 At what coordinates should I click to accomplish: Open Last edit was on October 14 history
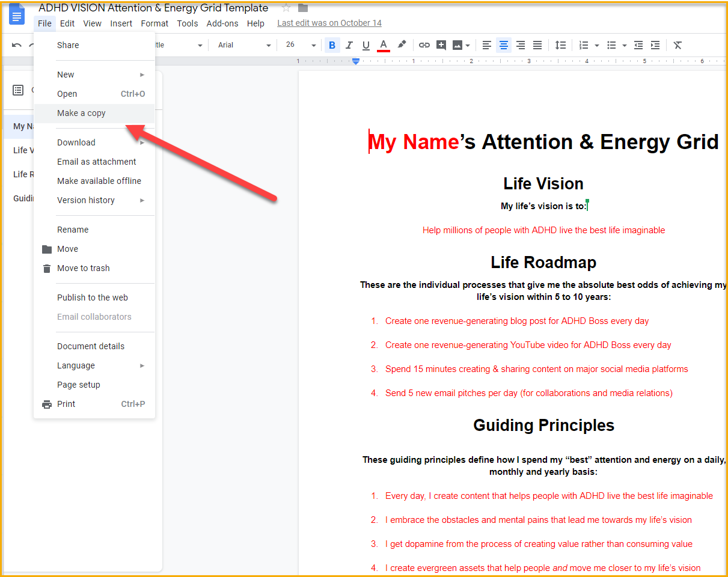[x=329, y=23]
